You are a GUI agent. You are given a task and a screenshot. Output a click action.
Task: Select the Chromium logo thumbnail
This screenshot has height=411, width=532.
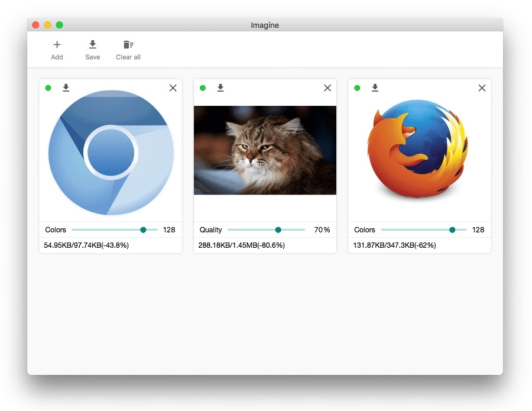[111, 153]
